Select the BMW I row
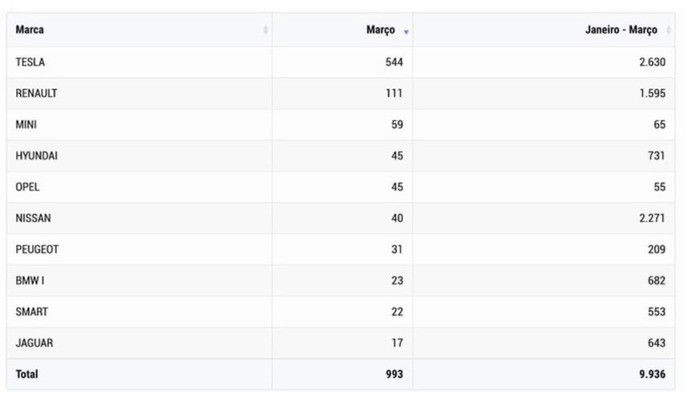 point(341,280)
